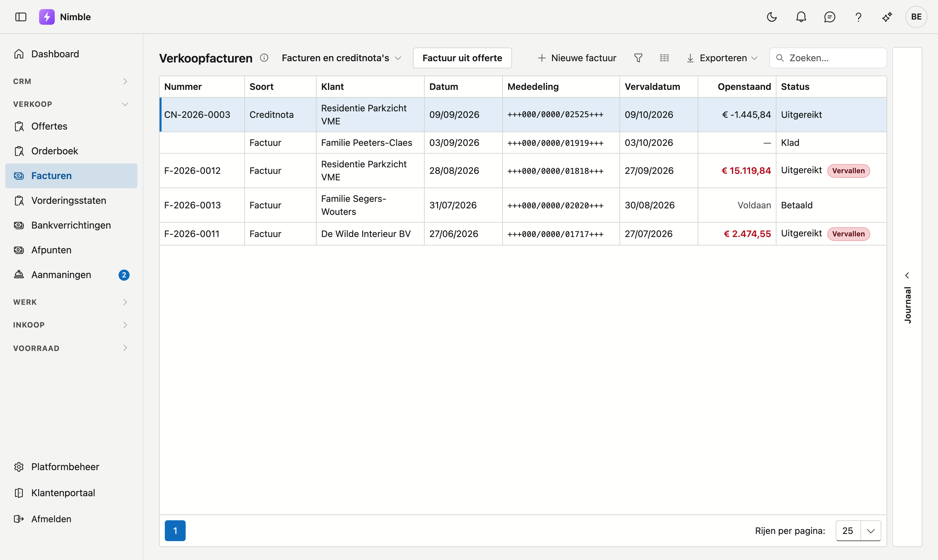
Task: Open notifications bell
Action: tap(801, 17)
